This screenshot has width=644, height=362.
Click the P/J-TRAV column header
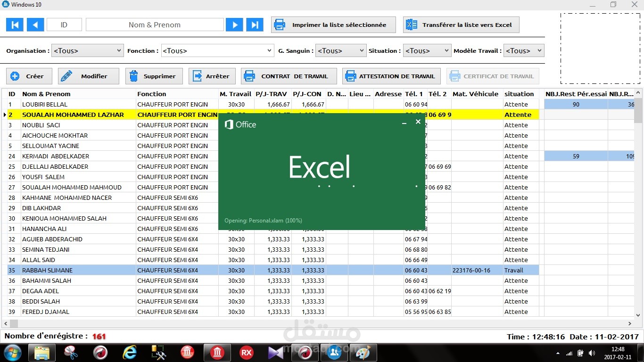pos(273,94)
